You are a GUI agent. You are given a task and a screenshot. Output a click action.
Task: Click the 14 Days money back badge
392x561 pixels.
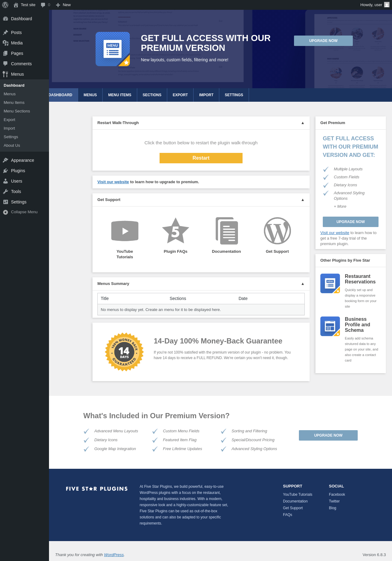pyautogui.click(x=124, y=352)
